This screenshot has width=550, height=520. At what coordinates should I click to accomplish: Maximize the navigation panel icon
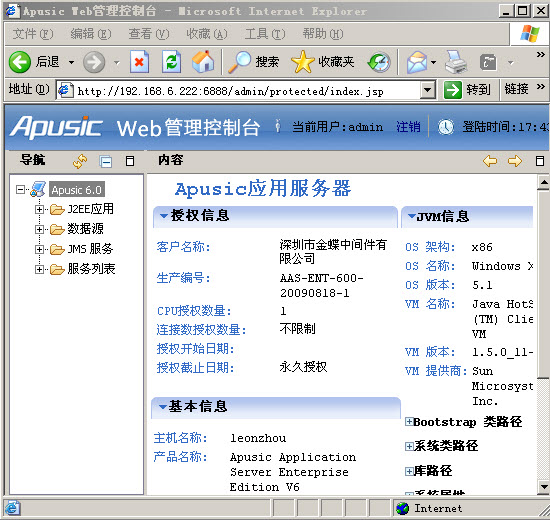coord(130,161)
